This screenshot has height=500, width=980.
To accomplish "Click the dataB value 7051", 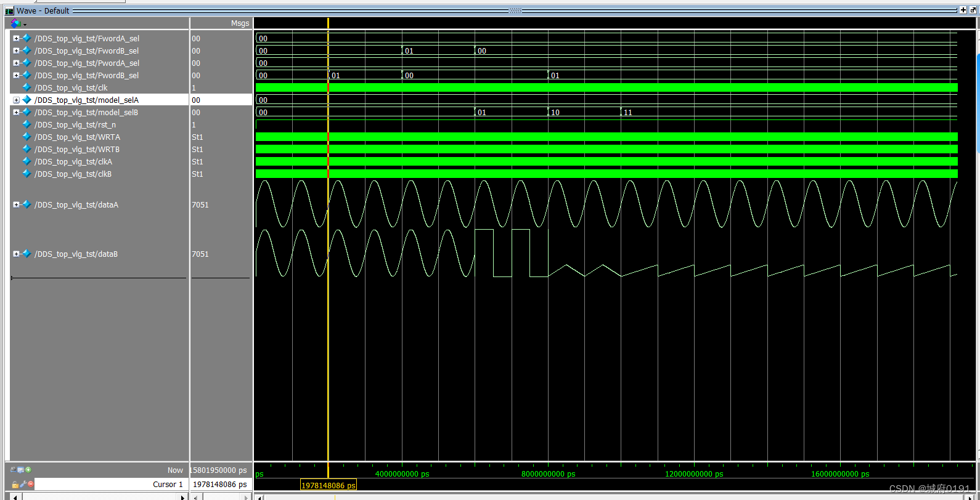I will coord(200,254).
